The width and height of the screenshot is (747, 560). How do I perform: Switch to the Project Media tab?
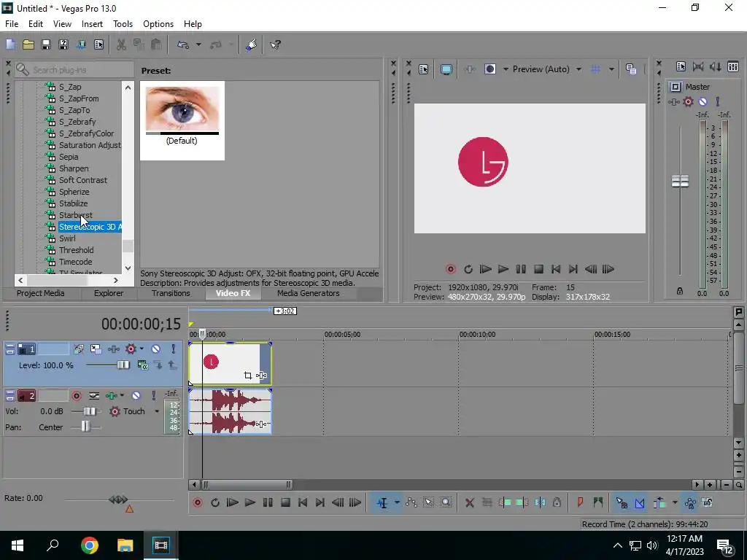pos(41,293)
